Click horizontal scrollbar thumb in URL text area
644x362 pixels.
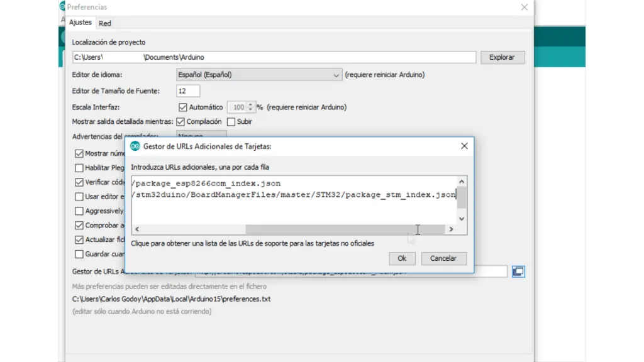(345, 229)
